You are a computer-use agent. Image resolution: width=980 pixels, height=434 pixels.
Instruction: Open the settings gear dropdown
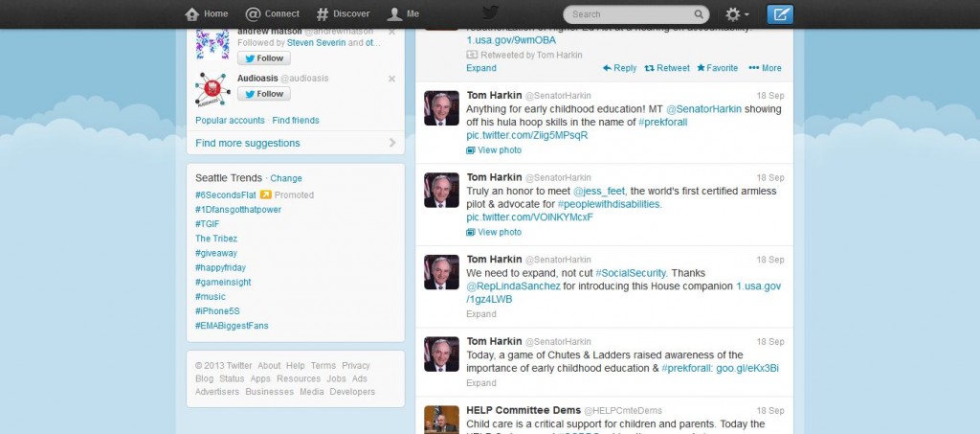[737, 13]
